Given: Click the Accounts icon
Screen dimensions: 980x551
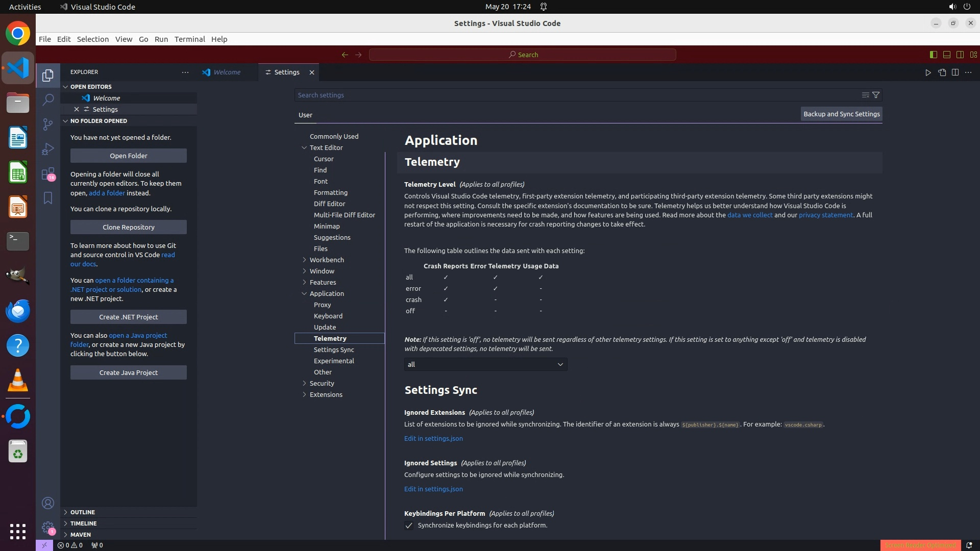Looking at the screenshot, I should tap(48, 503).
